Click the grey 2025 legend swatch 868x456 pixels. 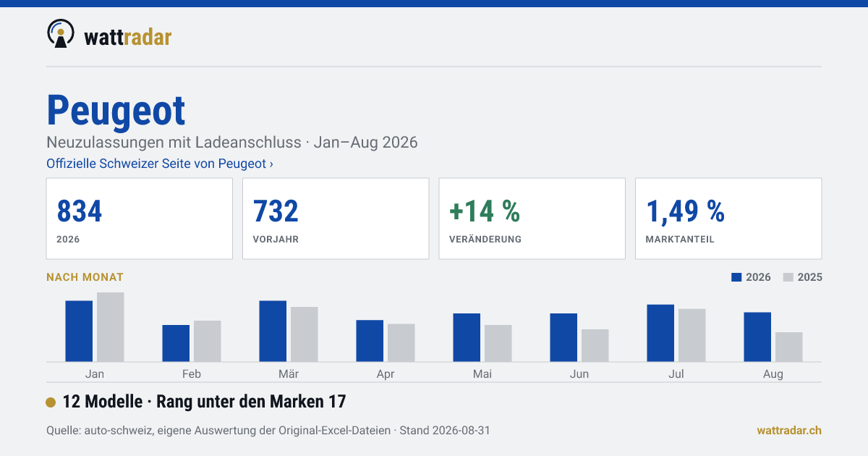click(x=788, y=277)
